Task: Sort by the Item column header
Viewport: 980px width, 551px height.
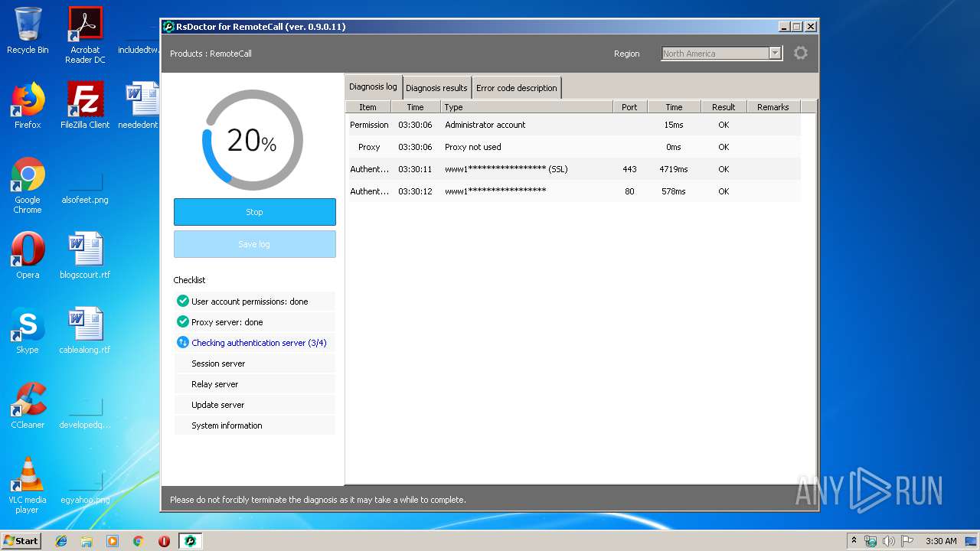Action: click(368, 107)
